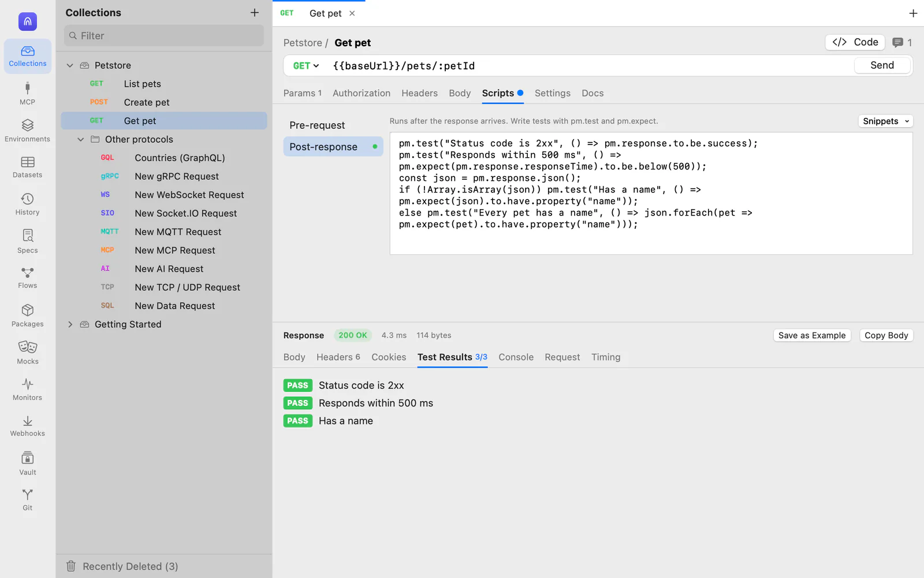Send the request
This screenshot has height=578, width=924.
click(882, 65)
